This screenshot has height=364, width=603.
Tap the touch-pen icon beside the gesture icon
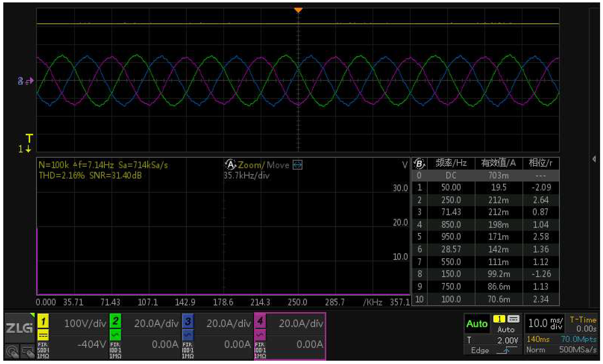click(x=27, y=352)
